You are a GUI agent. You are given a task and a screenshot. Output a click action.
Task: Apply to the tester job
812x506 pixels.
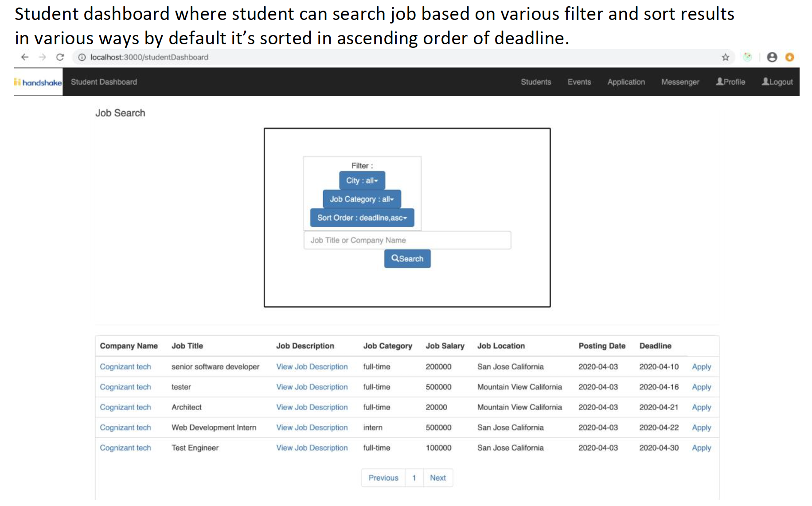(701, 387)
